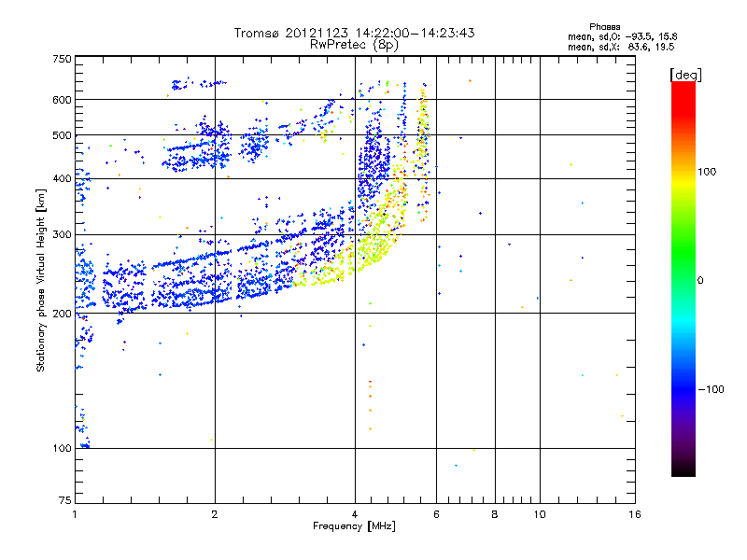
Task: Click the height axis tick label "300"
Action: (x=62, y=235)
